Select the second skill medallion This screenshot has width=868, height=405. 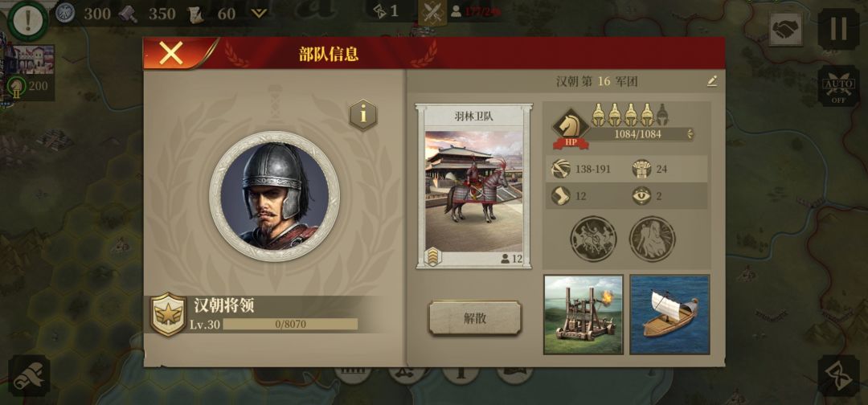(652, 239)
